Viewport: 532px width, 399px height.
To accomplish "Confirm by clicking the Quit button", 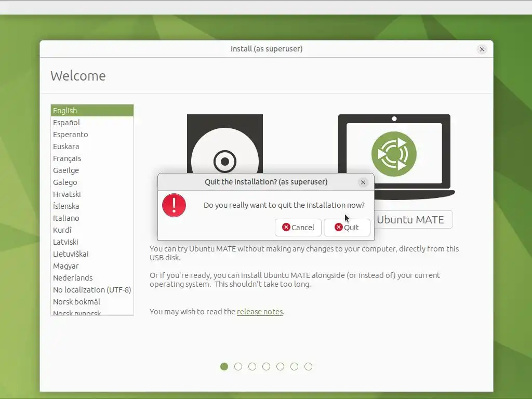I will (x=347, y=228).
